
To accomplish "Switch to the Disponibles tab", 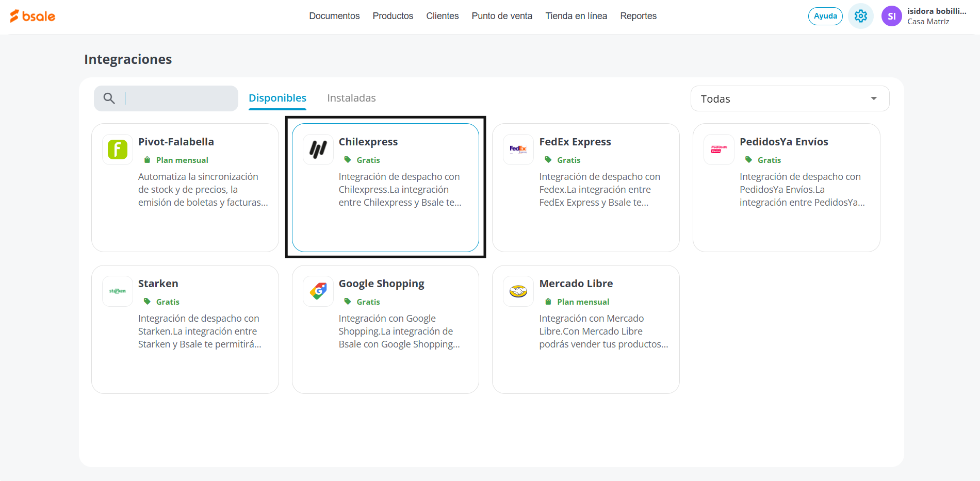I will click(277, 98).
